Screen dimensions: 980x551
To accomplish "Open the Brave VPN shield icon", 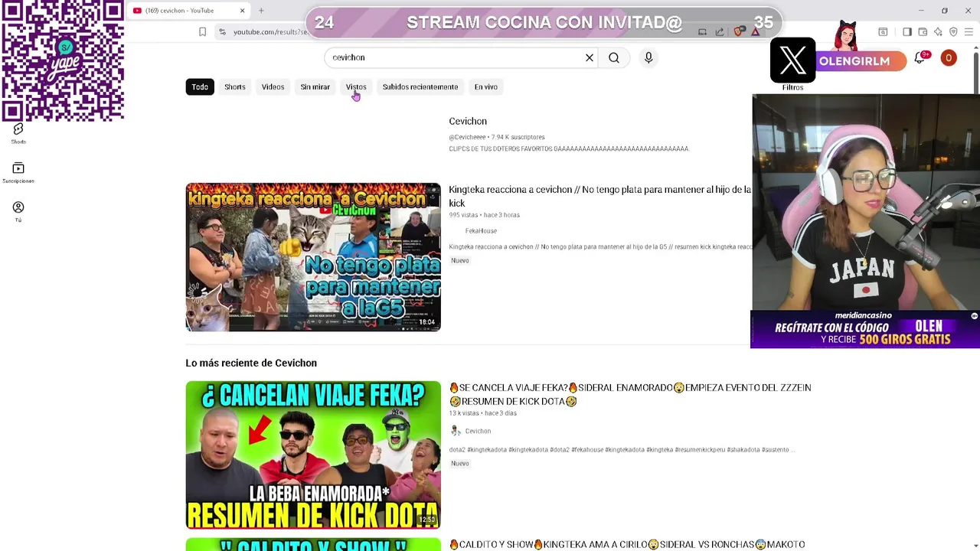I will tap(953, 31).
